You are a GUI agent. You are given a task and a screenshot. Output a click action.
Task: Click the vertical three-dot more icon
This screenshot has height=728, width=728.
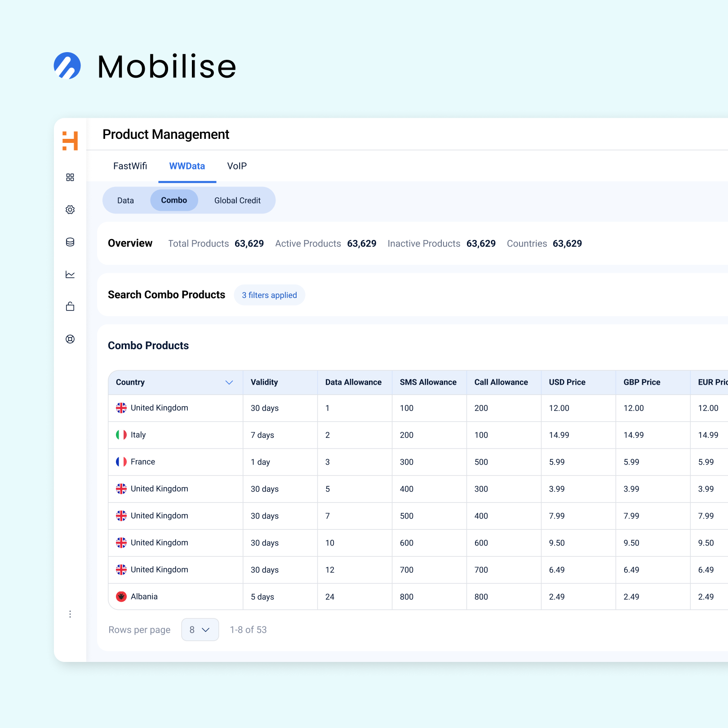click(x=70, y=614)
